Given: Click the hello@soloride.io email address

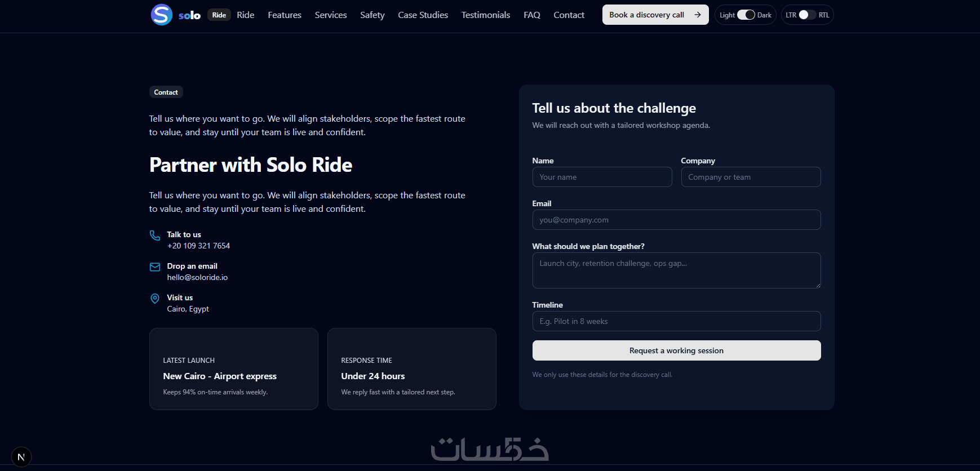Looking at the screenshot, I should click(x=197, y=277).
